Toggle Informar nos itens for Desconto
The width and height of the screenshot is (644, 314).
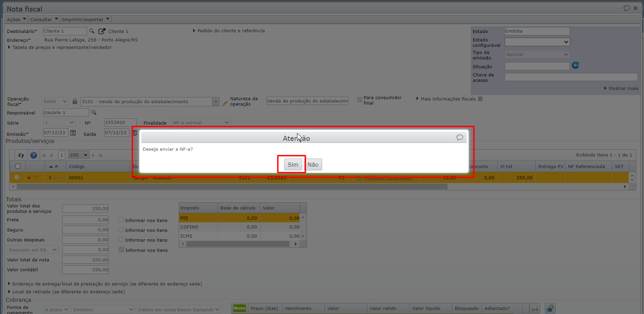tap(121, 250)
